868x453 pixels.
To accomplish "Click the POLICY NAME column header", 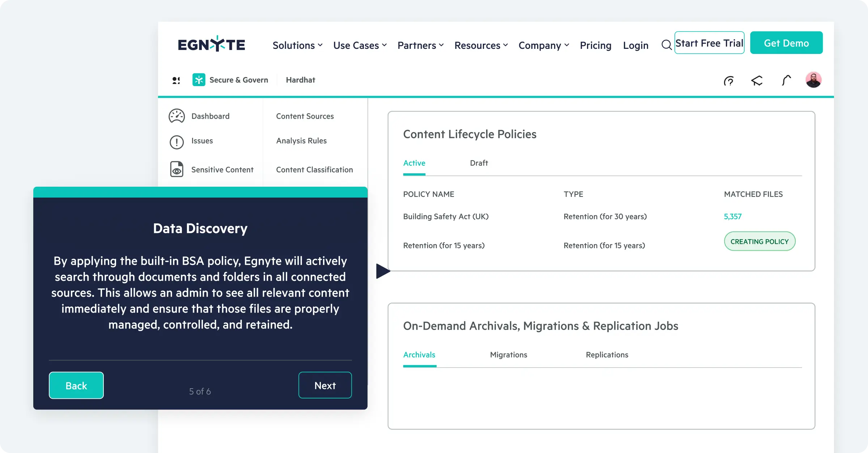I will tap(429, 194).
